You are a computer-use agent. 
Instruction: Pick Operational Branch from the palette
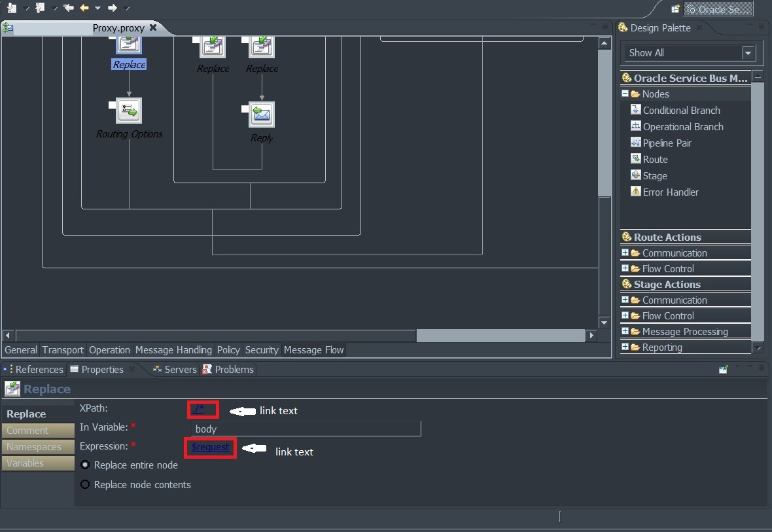pos(678,126)
